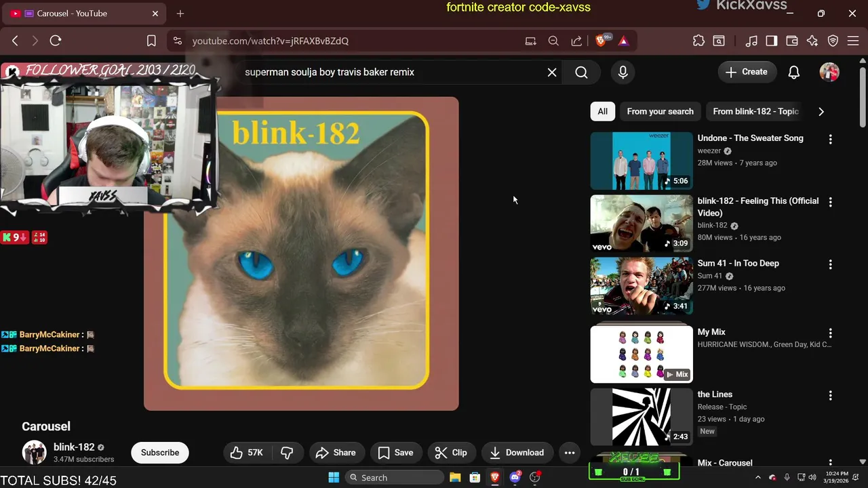
Task: Open options menu for In Too Deep
Action: coord(831,264)
